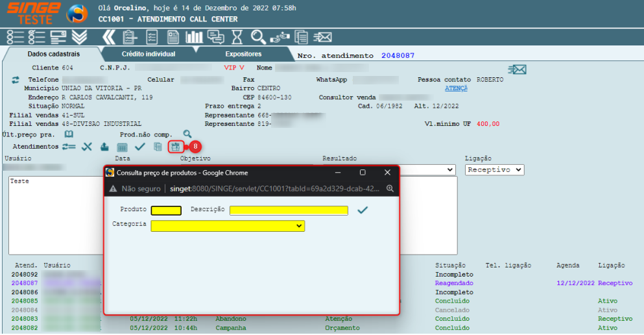Image resolution: width=644 pixels, height=335 pixels.
Task: Click the double left arrow back icon
Action: click(109, 38)
